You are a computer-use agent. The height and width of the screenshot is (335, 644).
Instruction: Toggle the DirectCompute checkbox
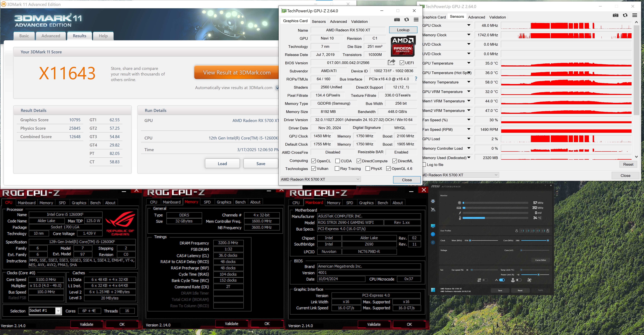tap(359, 161)
